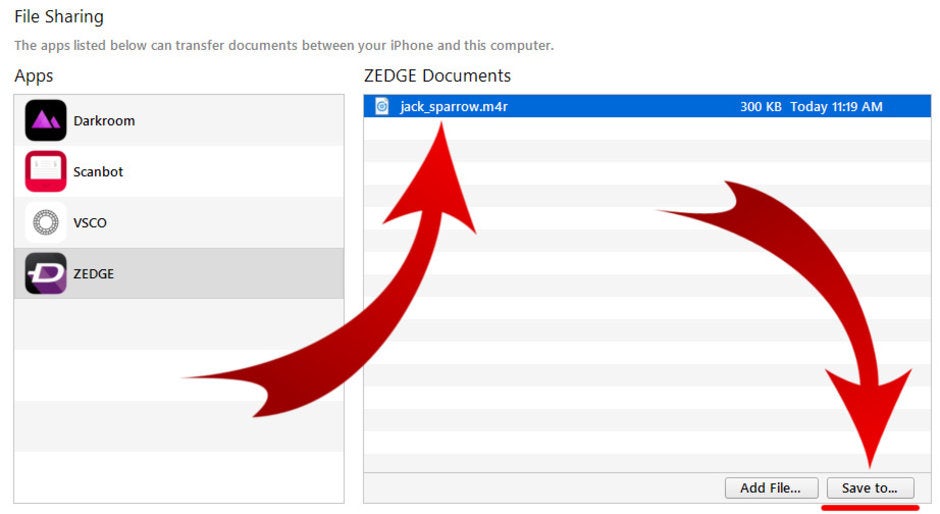
Task: Choose Darkroom in the Apps list
Action: coord(179,120)
